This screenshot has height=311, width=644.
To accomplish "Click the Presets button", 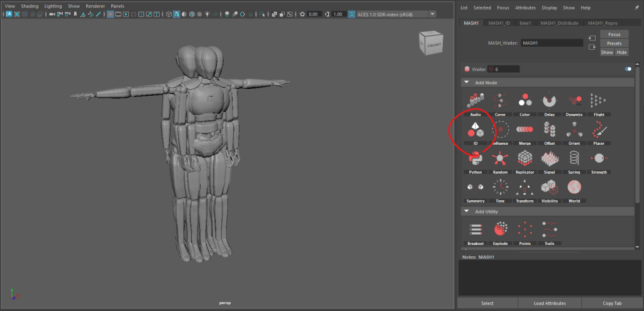I will (x=614, y=43).
